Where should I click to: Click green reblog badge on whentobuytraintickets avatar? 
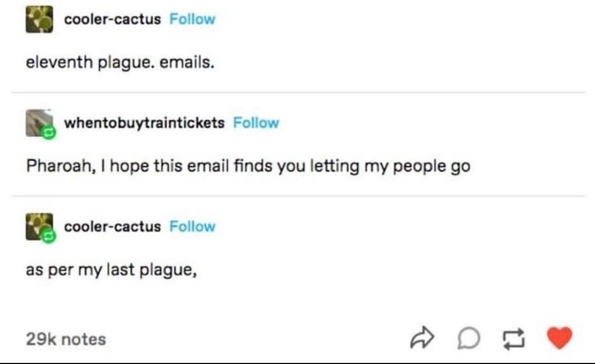pyautogui.click(x=49, y=132)
